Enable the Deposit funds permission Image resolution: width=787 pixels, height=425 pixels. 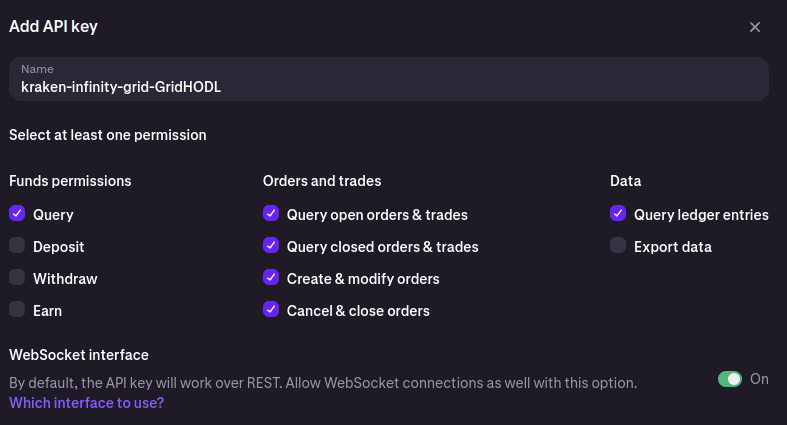[17, 246]
